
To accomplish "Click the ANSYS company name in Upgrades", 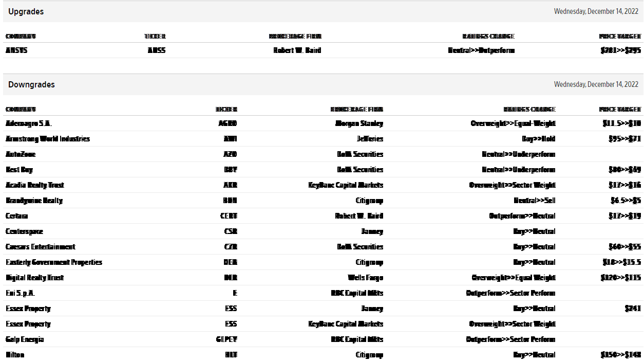I will coord(16,50).
